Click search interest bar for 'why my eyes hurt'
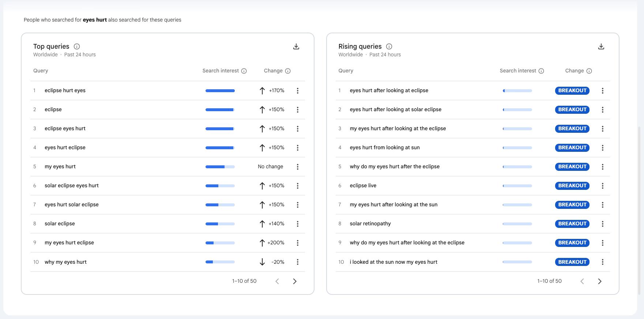644x319 pixels. click(220, 262)
